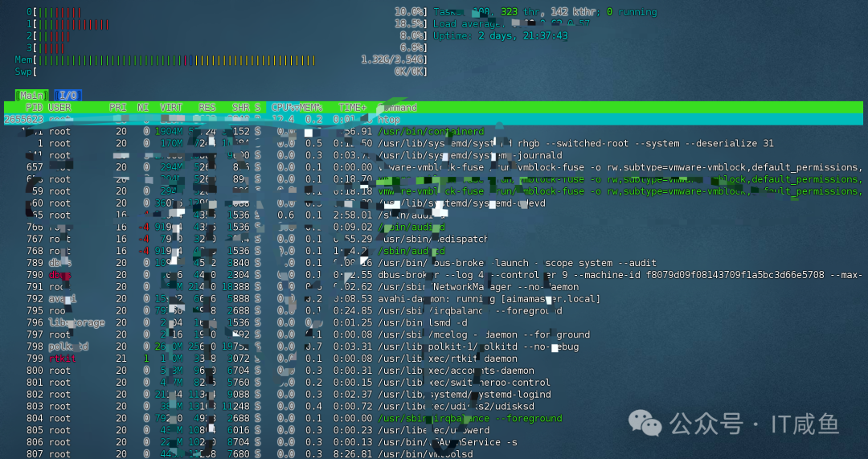Click the CPU 1 usage meter
Image resolution: width=868 pixels, height=459 pixels.
click(x=227, y=24)
